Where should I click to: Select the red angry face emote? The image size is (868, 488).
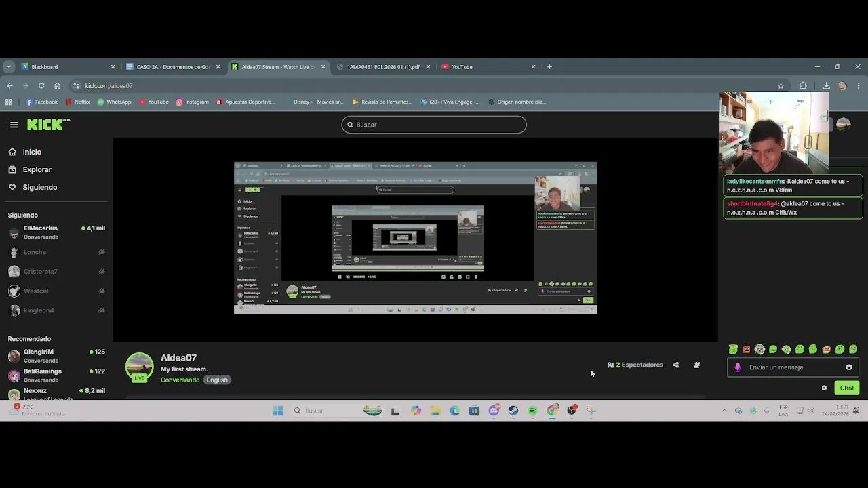(x=746, y=350)
